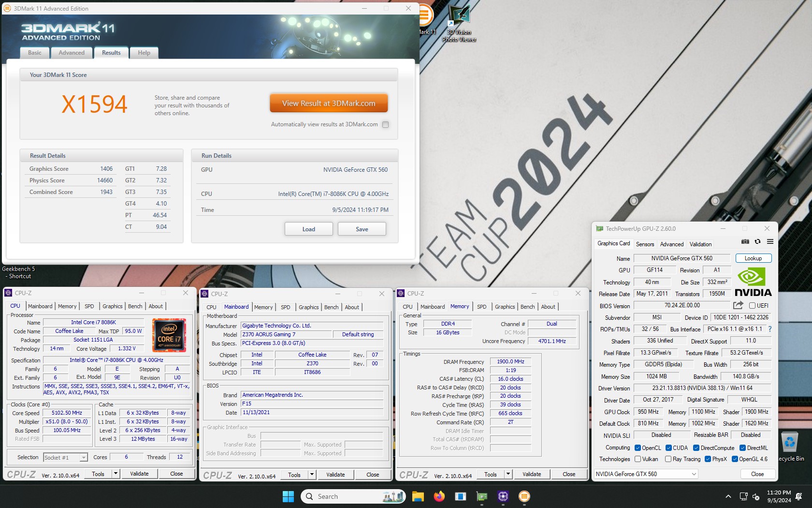
Task: Click the Save button in 3DMark
Action: 362,229
